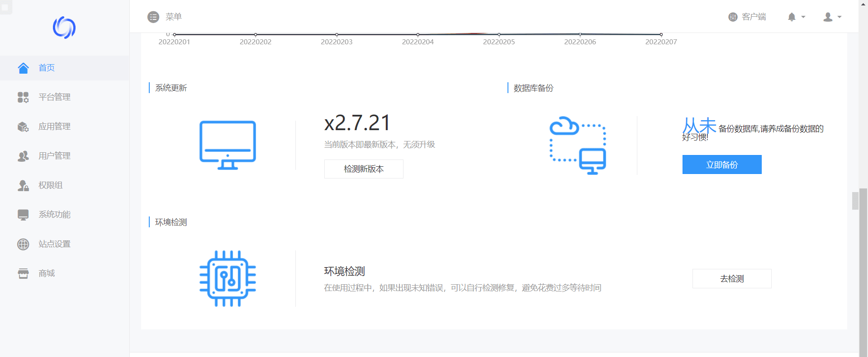The image size is (868, 357).
Task: Toggle the 菜单 hamburger icon
Action: 153,17
